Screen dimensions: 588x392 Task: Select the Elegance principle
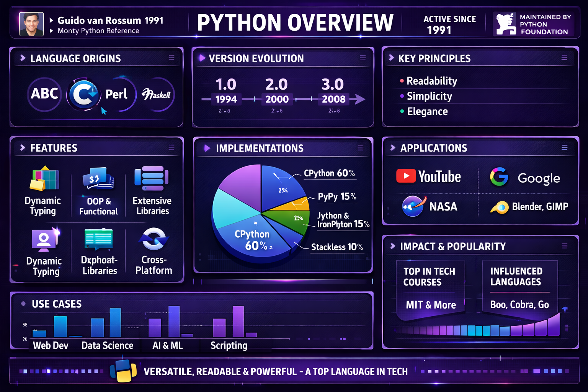pos(427,111)
